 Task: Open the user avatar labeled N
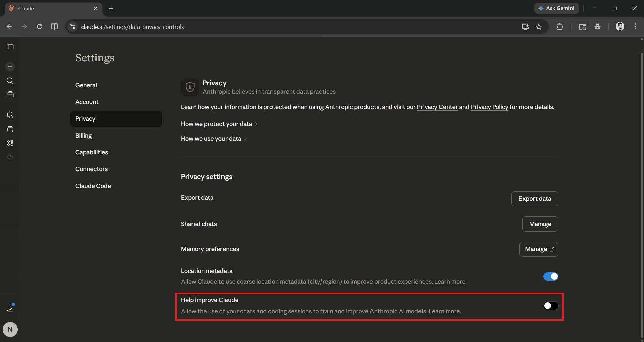point(10,329)
